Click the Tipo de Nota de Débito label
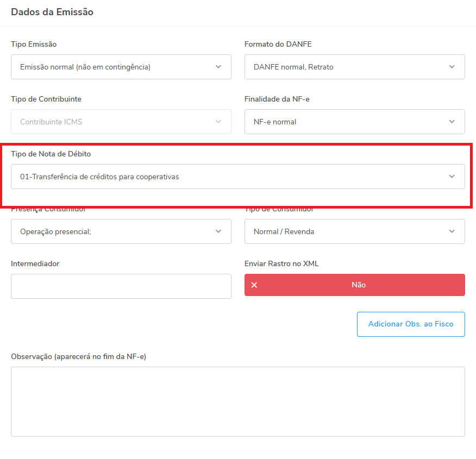The width and height of the screenshot is (476, 459). click(x=51, y=154)
